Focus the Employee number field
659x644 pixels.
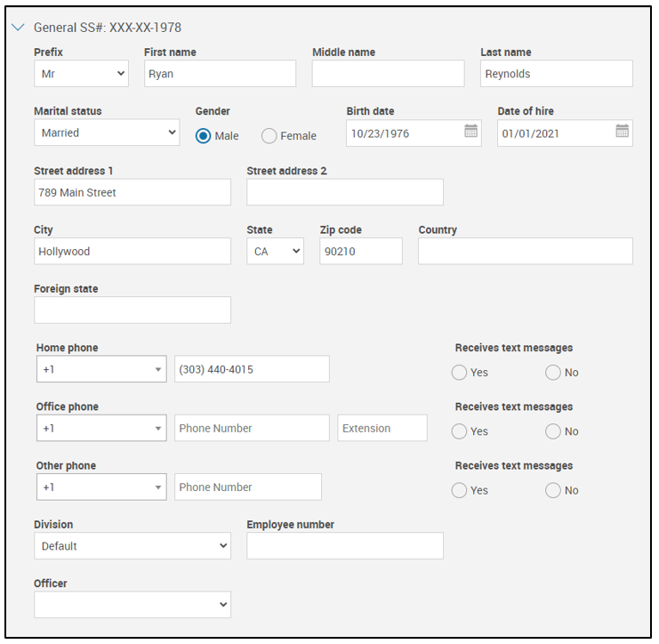click(345, 546)
